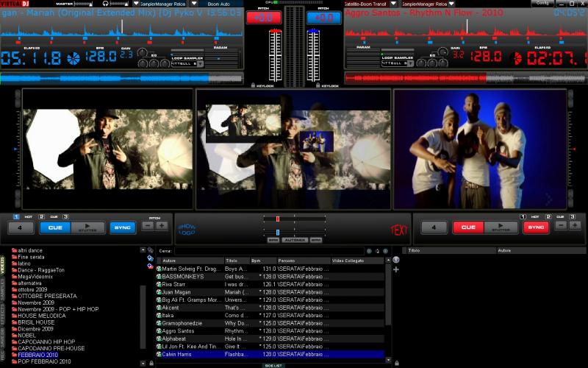The width and height of the screenshot is (588, 368).
Task: Enable AUTOMIX below the video crossfader
Action: pyautogui.click(x=295, y=240)
